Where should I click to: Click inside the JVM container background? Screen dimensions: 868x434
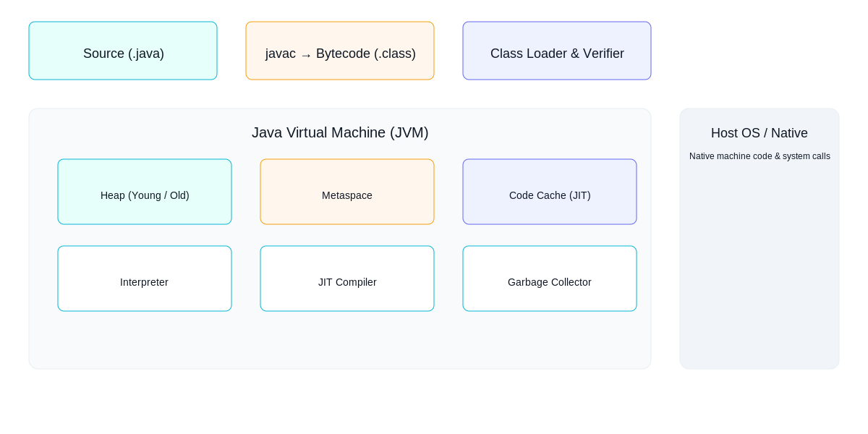tap(340, 340)
